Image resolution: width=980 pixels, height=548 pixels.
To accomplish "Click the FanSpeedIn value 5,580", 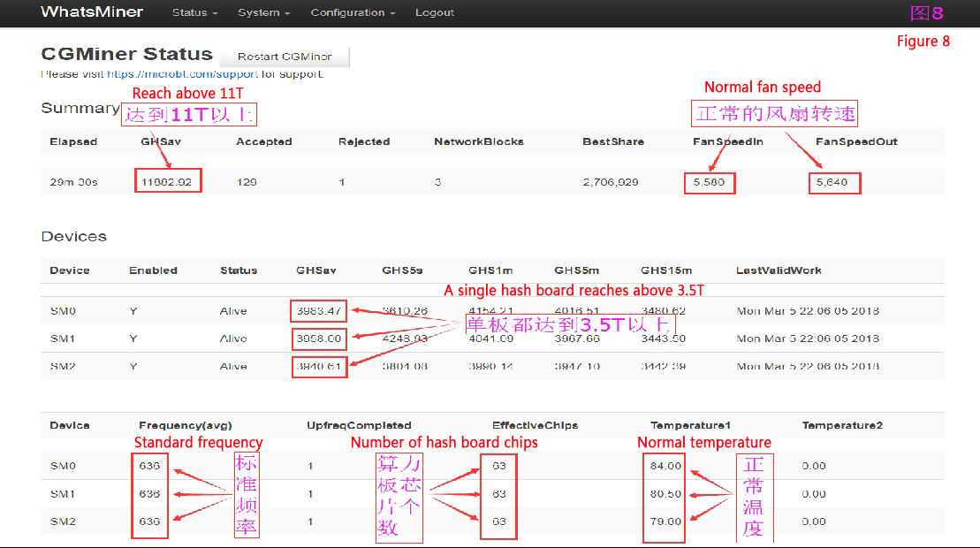I will (x=709, y=182).
